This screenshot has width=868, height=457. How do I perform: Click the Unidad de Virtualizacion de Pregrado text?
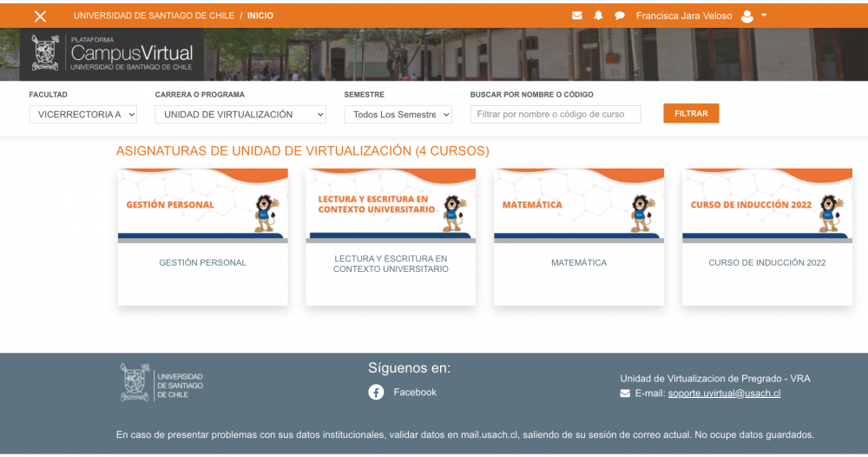click(x=715, y=378)
